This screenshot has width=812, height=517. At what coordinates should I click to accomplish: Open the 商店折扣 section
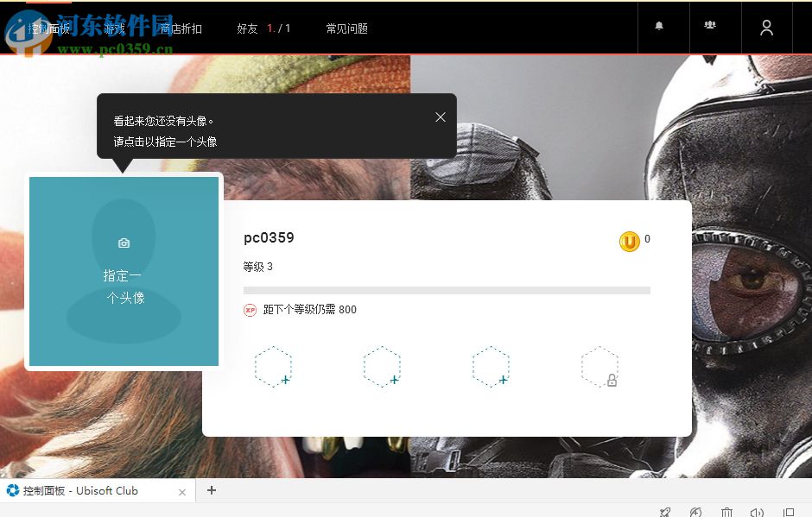[180, 28]
